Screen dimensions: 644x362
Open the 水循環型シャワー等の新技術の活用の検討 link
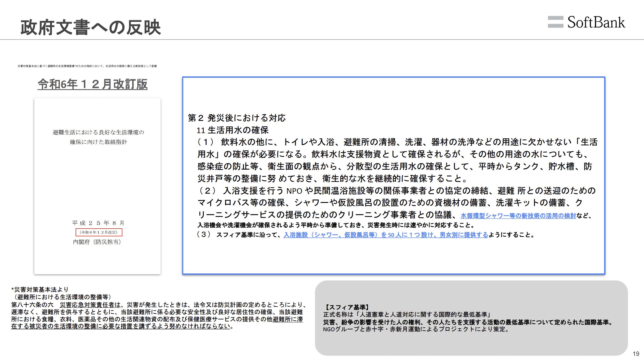click(x=518, y=216)
